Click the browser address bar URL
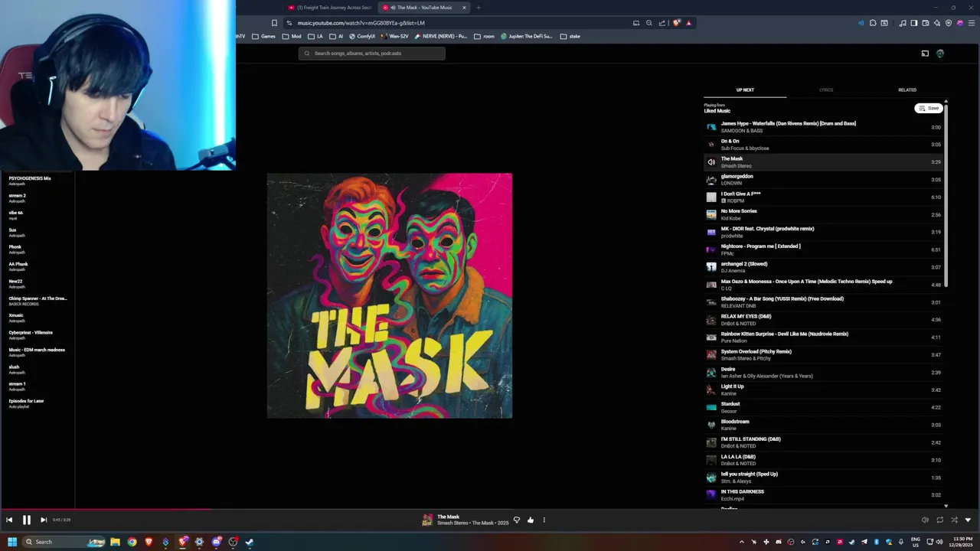The image size is (980, 551). (361, 23)
